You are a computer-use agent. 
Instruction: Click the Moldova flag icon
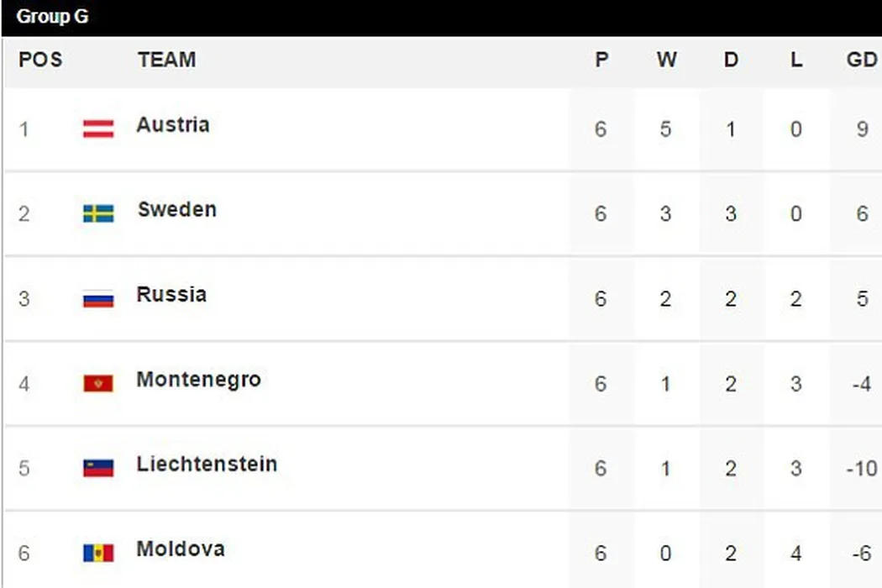[x=98, y=553]
